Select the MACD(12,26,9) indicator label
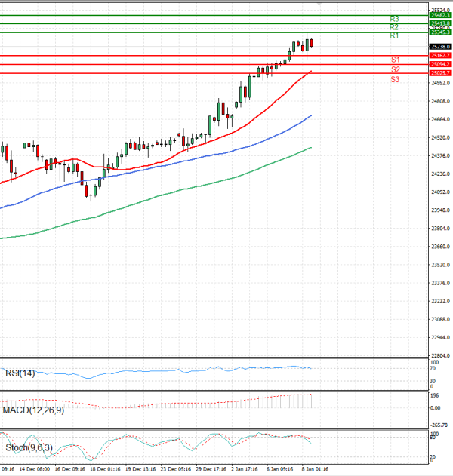 tap(35, 409)
